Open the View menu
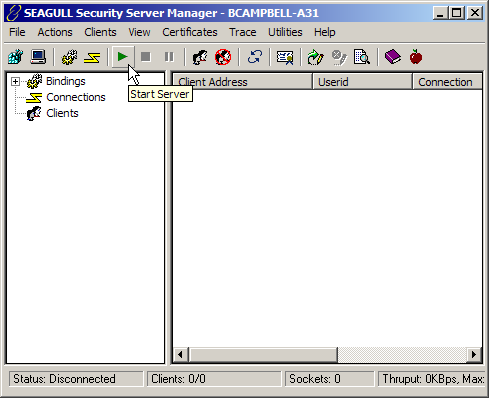This screenshot has height=398, width=489. coord(139,32)
